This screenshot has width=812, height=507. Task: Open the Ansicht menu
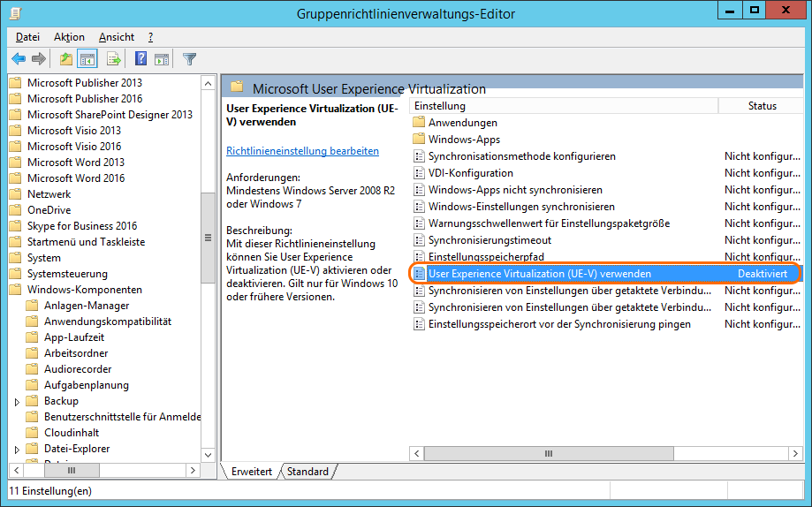click(117, 37)
